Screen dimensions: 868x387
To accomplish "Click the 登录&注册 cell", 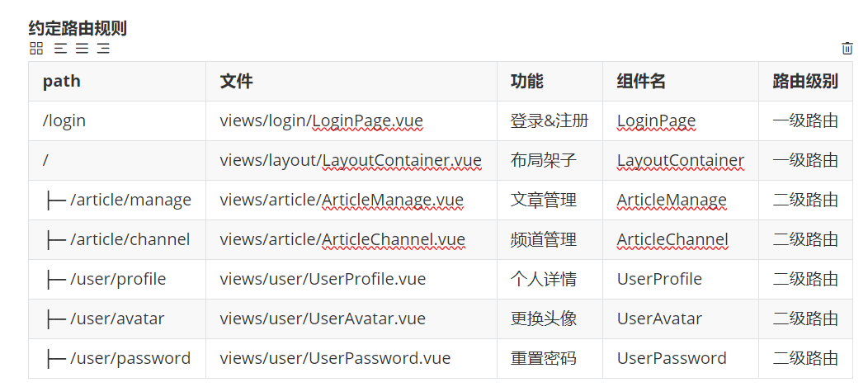I will pos(550,120).
